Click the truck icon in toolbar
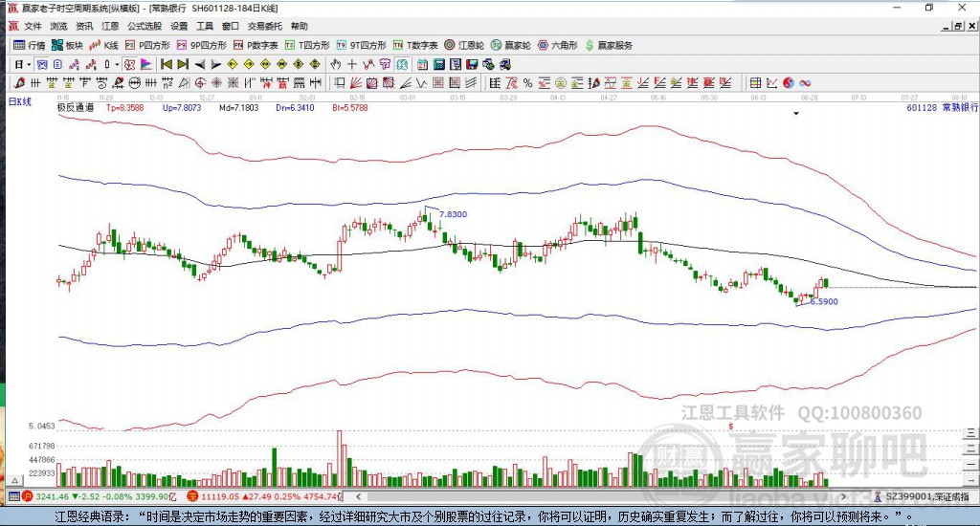The image size is (980, 526). pyautogui.click(x=505, y=64)
